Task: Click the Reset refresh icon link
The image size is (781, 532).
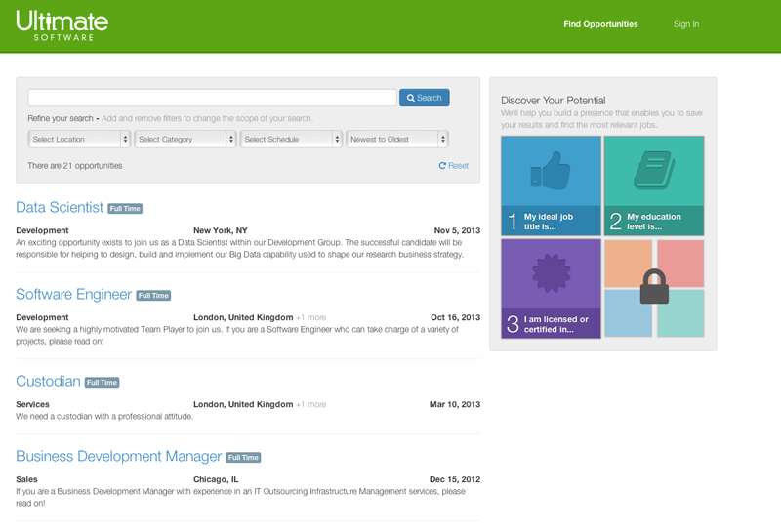Action: [x=454, y=166]
